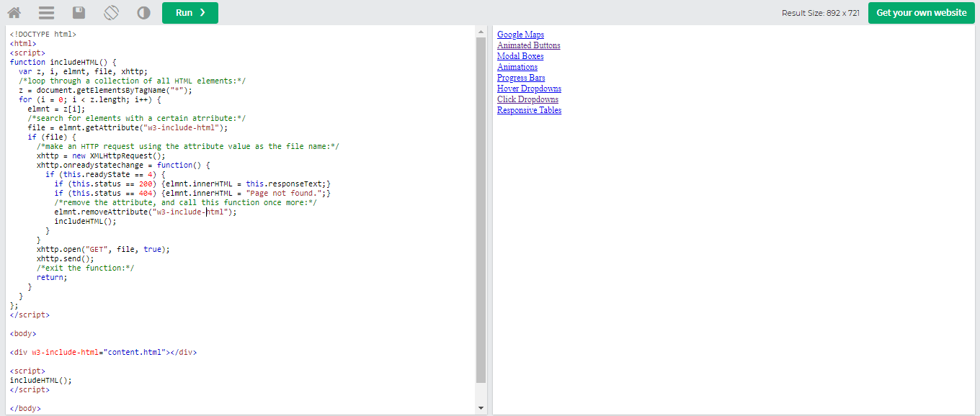Screen dimensions: 980x416
Task: Open the Google Maps link
Action: 520,35
